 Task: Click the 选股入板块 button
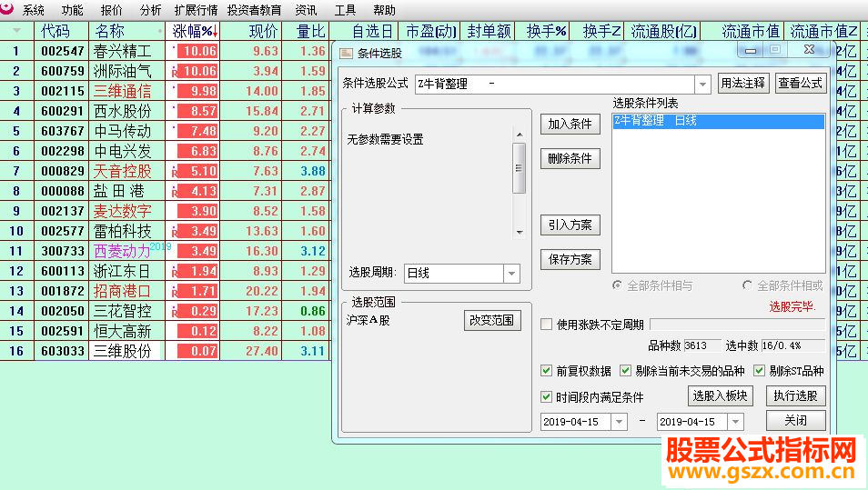(721, 396)
